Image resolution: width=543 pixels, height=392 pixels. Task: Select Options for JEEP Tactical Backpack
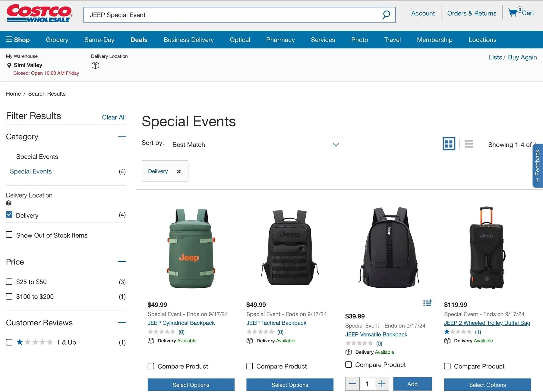click(290, 385)
